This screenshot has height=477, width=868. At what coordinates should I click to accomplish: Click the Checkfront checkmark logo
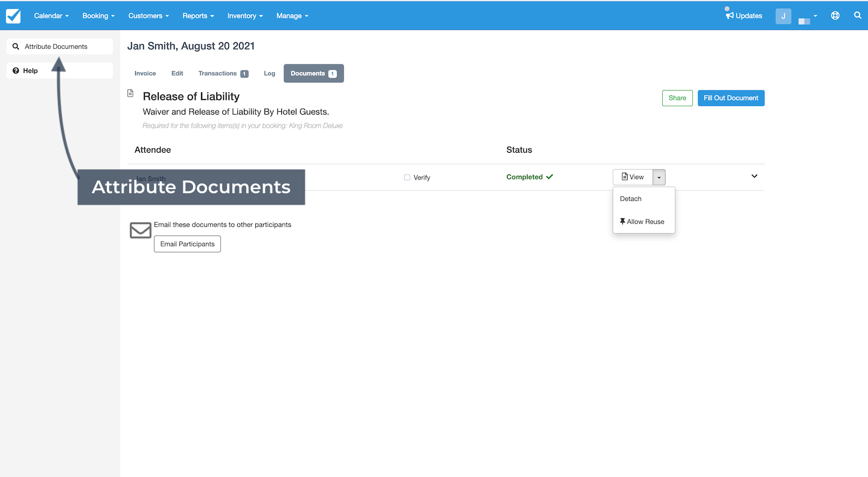(x=13, y=16)
